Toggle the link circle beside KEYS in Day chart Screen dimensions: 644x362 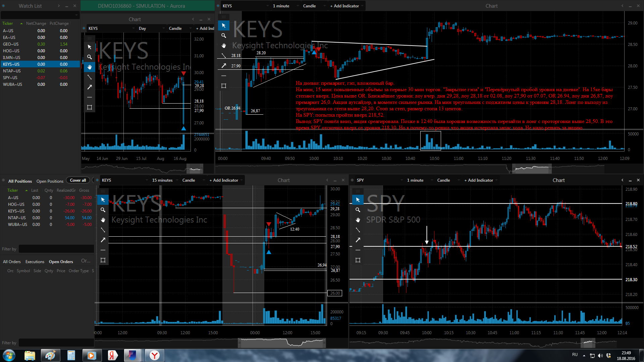84,28
